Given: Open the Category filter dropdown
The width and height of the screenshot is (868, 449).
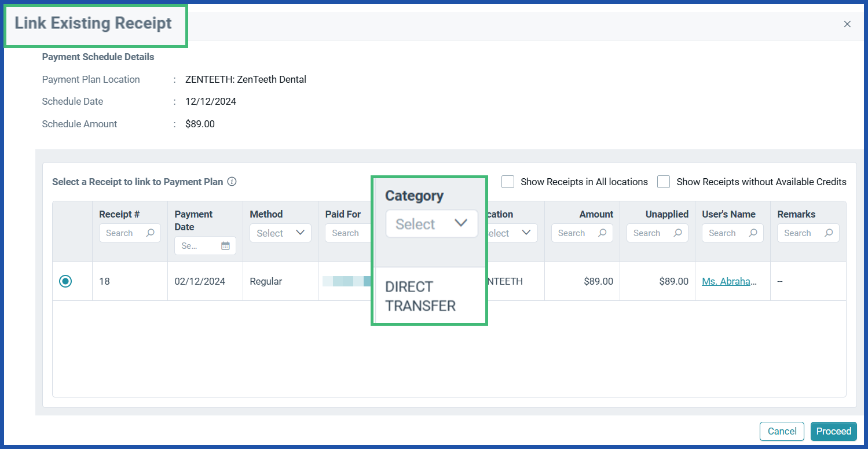Looking at the screenshot, I should tap(431, 224).
